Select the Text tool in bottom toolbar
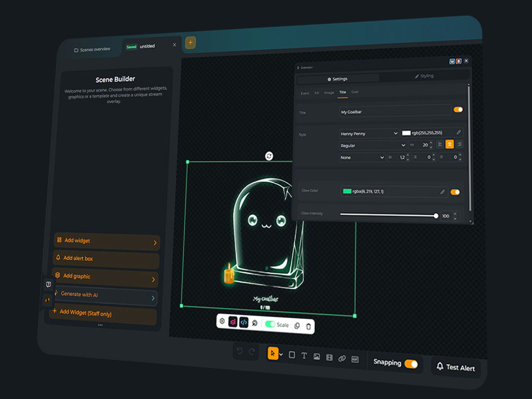 304,356
